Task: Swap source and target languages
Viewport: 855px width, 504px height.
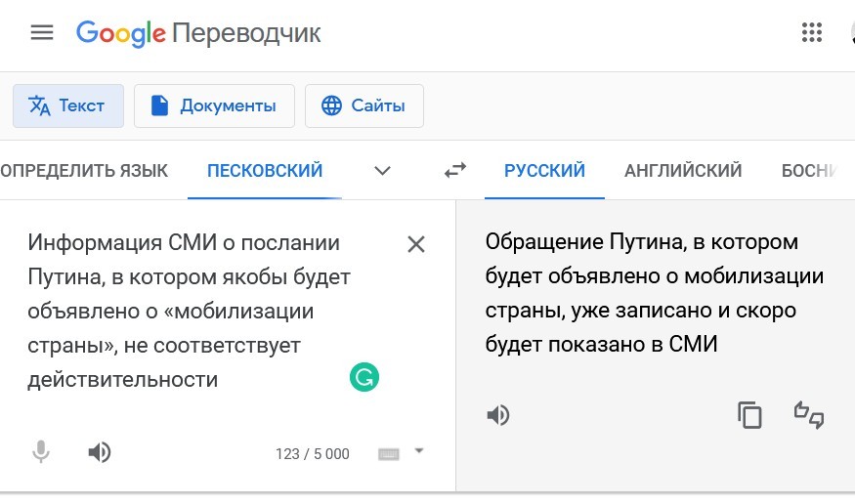Action: click(x=455, y=170)
